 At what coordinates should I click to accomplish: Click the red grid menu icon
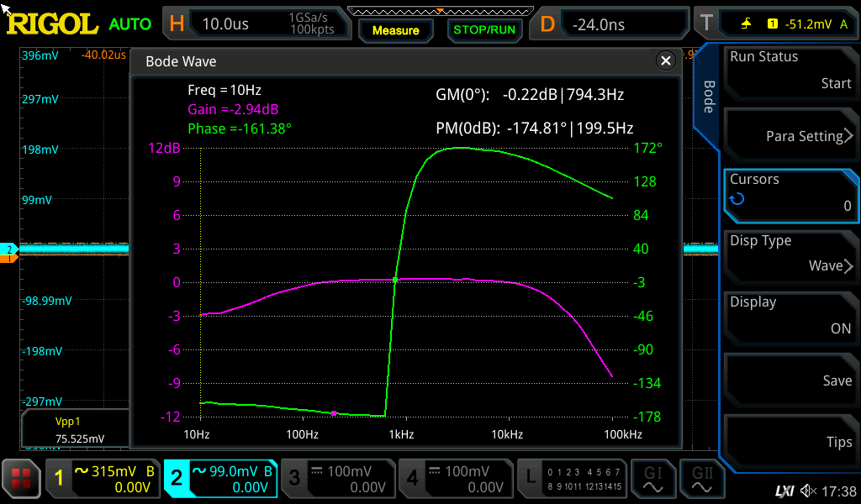tap(22, 480)
